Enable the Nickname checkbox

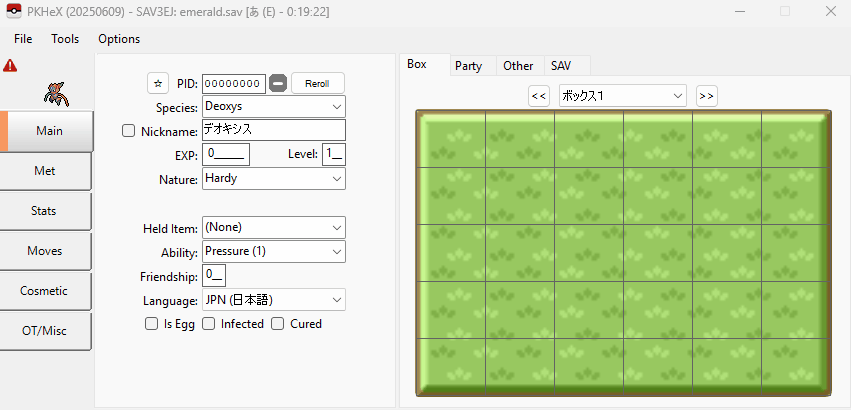click(128, 131)
